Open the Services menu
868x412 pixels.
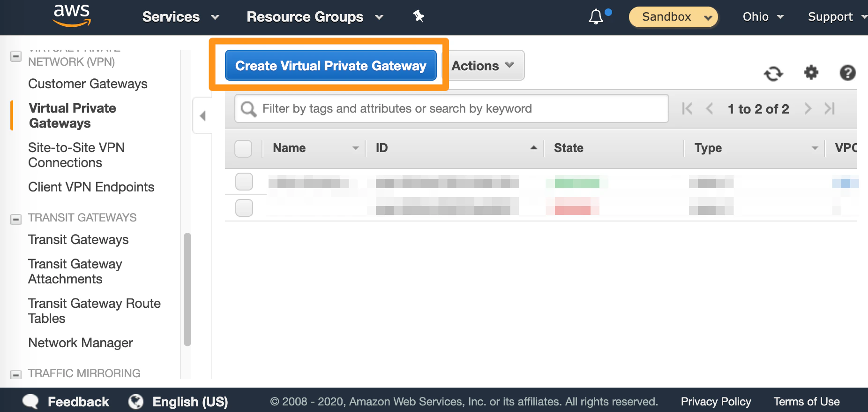tap(180, 17)
